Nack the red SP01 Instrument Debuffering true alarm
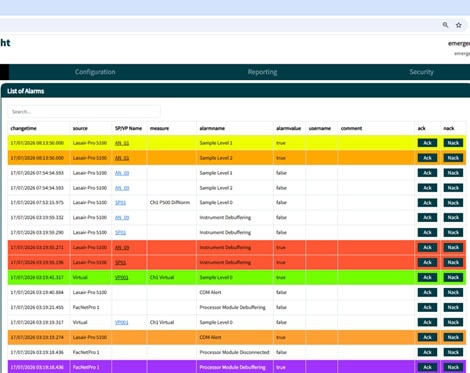470x373 pixels. coord(453,263)
